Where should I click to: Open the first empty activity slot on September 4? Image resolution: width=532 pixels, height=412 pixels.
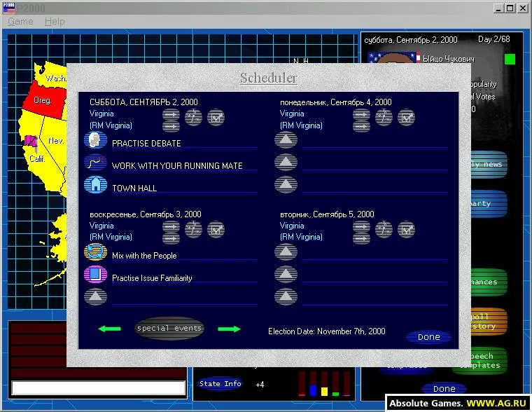point(286,140)
